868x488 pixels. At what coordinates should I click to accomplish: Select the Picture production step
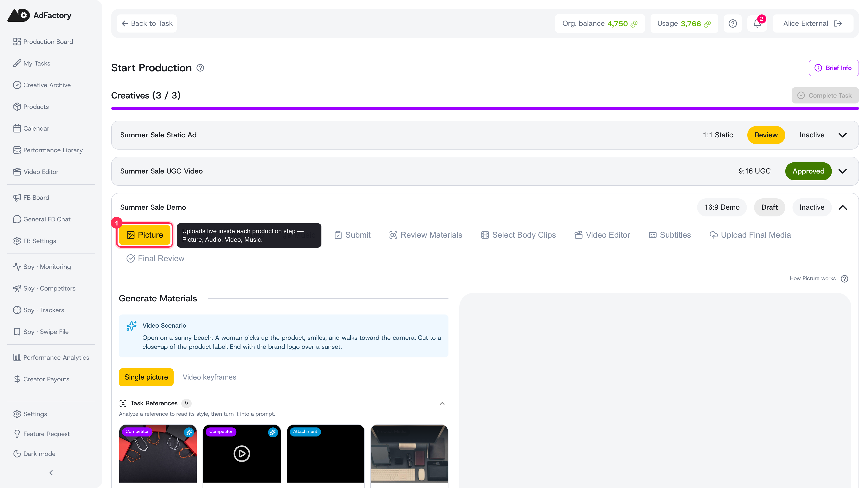click(x=145, y=235)
